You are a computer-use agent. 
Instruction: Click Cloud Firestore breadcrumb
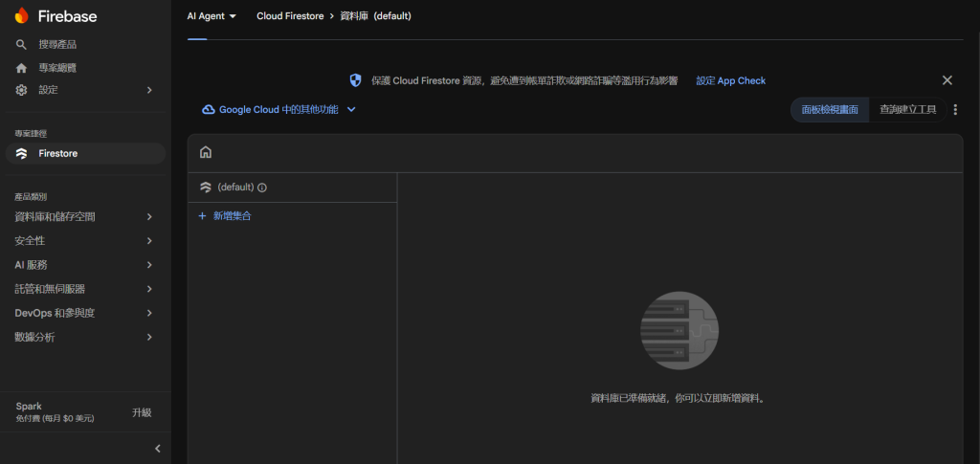(290, 16)
